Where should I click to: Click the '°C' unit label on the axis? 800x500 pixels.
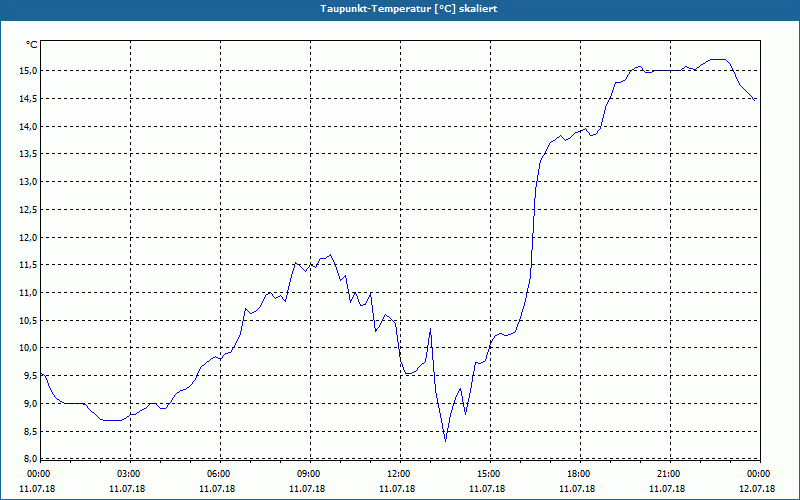(x=32, y=45)
